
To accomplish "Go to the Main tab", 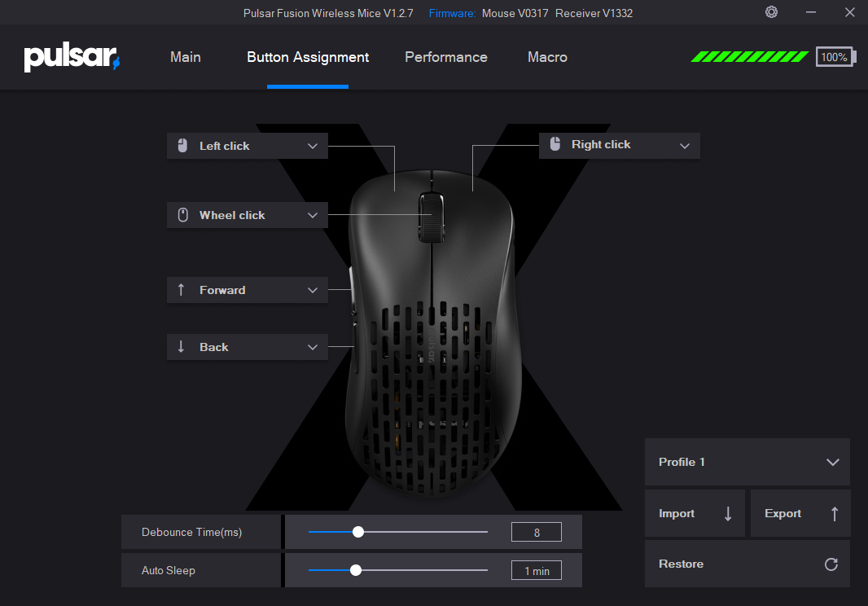I will pyautogui.click(x=185, y=57).
